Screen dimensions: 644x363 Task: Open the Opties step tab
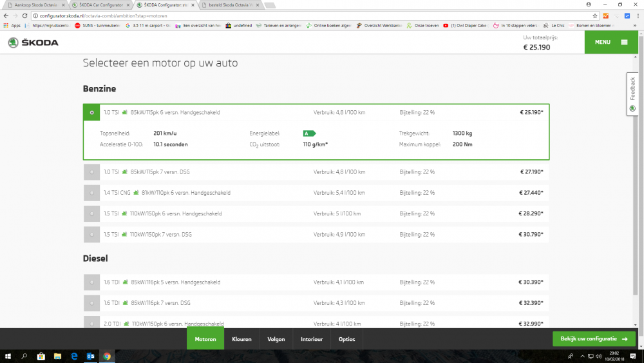(x=346, y=339)
